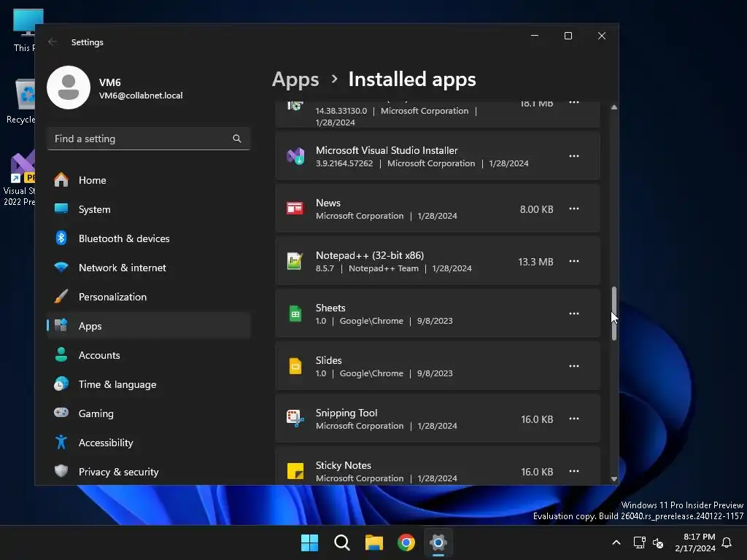Click the Notepad++ app icon

tap(295, 261)
